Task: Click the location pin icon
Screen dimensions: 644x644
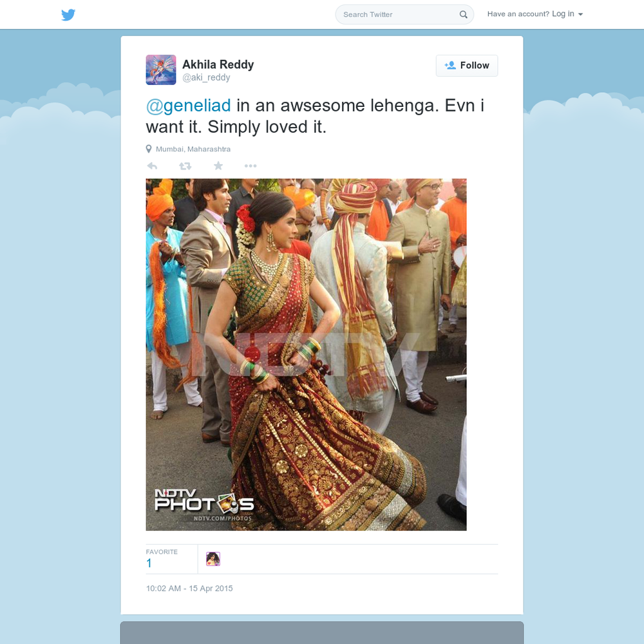Action: [149, 149]
